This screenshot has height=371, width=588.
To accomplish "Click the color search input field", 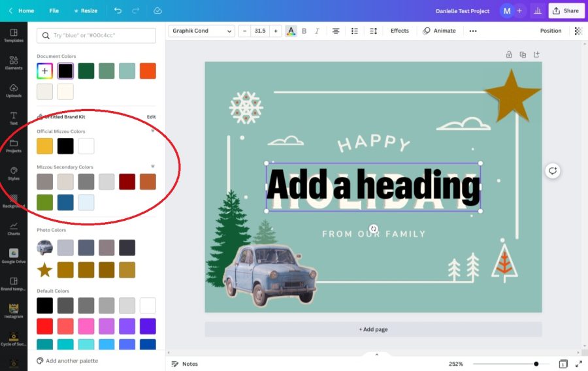I will (x=97, y=36).
